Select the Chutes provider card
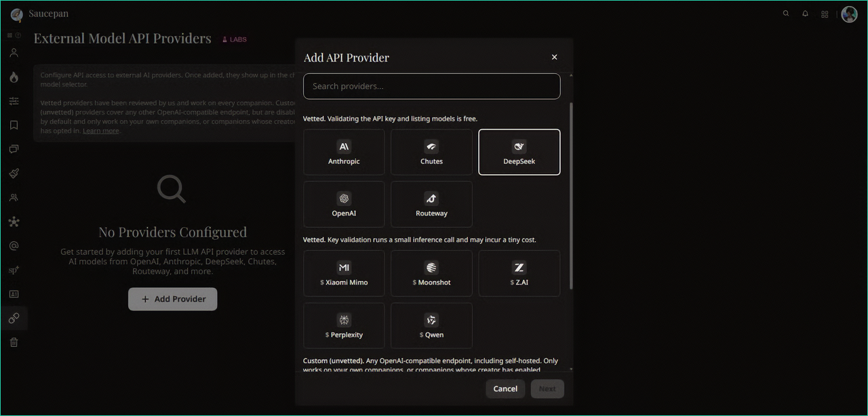 pyautogui.click(x=431, y=152)
